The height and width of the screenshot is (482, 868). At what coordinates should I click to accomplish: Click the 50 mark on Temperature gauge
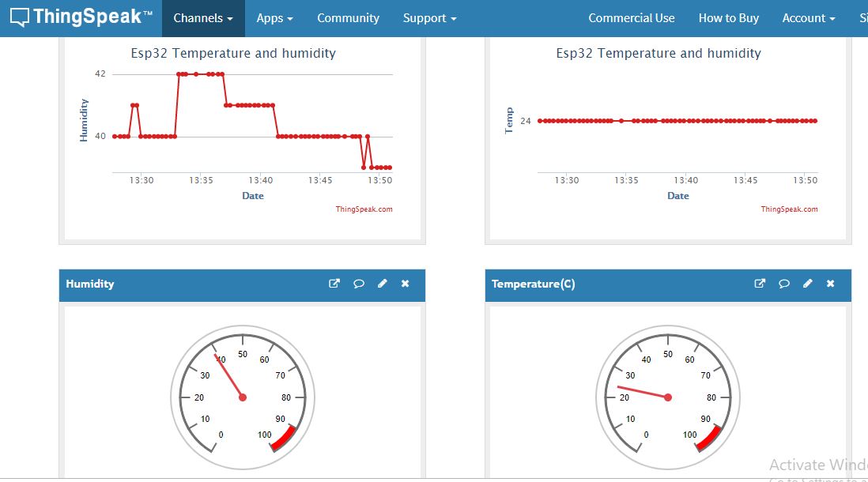668,354
